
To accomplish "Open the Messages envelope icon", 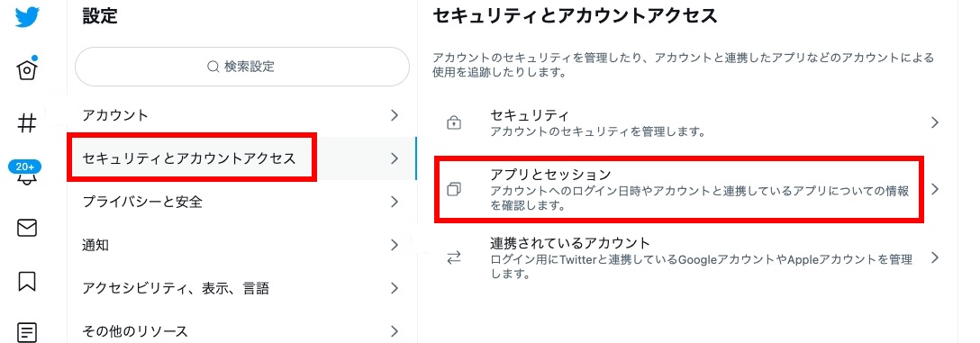I will tap(27, 228).
